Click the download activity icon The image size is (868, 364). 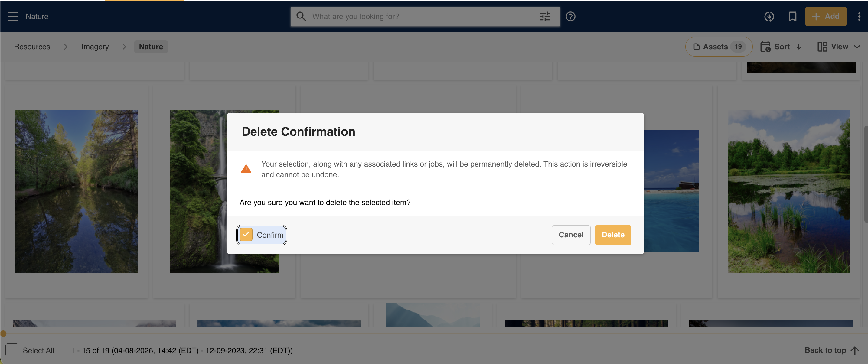pyautogui.click(x=769, y=16)
